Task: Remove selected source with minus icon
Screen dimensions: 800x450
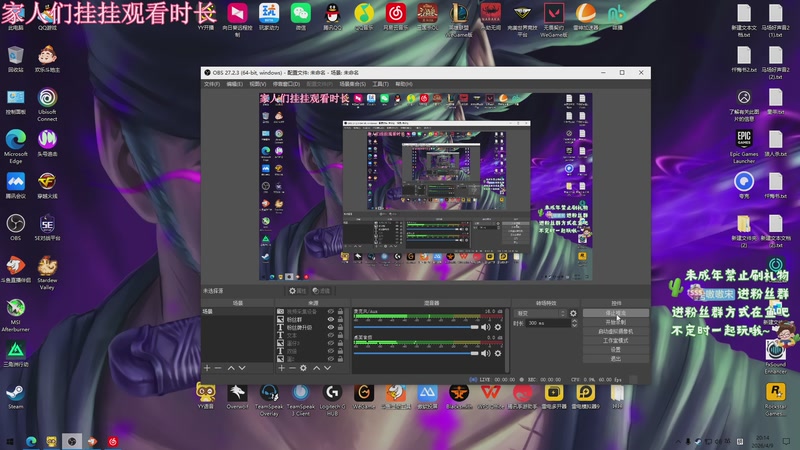Action: click(x=292, y=368)
